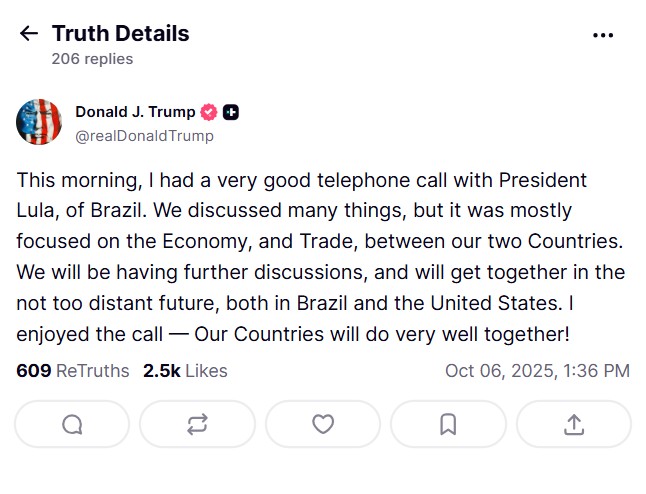Screen dimensions: 646x494
Task: View the 2.5k Likes list
Action: [185, 371]
